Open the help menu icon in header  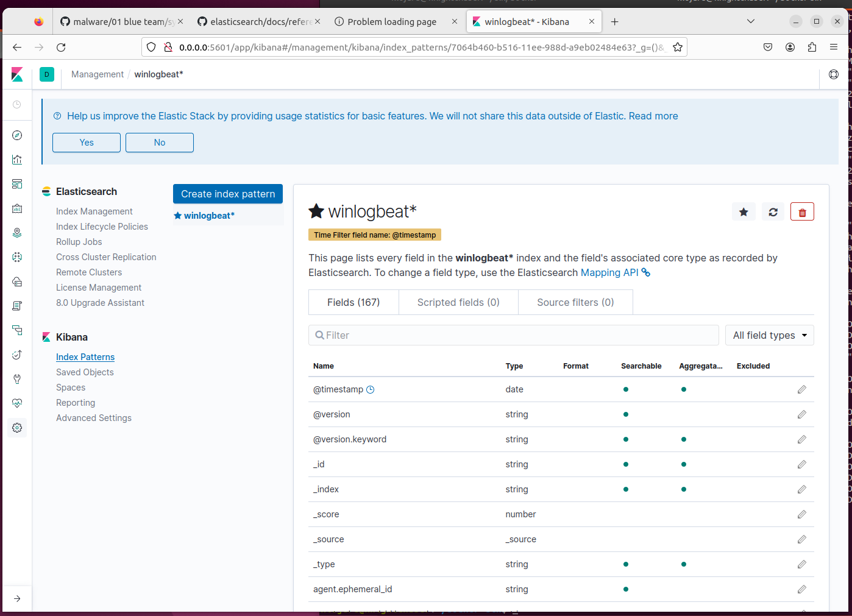[x=834, y=74]
